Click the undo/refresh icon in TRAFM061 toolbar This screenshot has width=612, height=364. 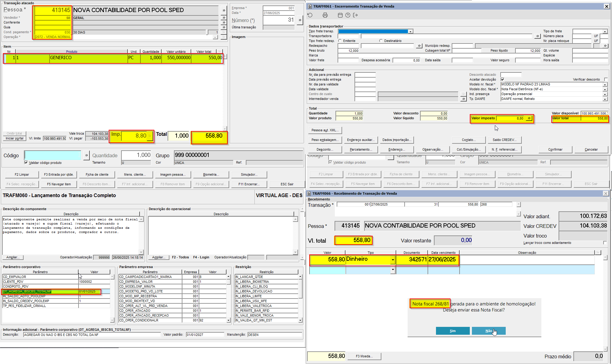coord(310,15)
